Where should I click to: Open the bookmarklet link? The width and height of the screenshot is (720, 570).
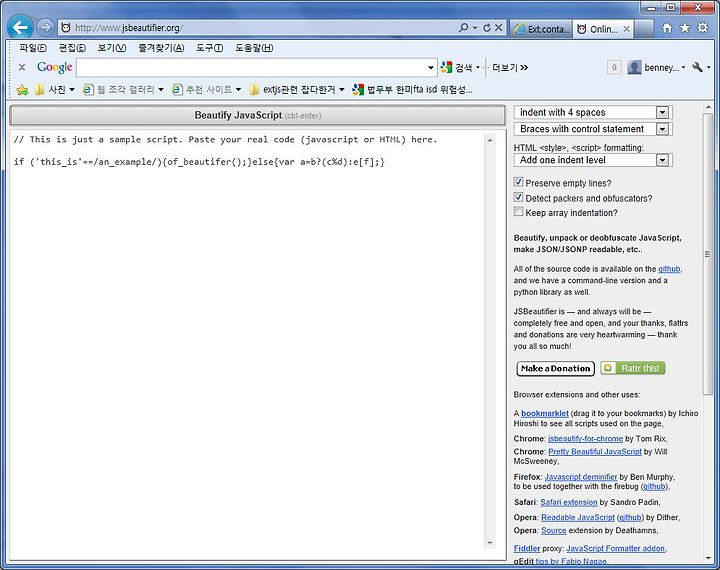tap(545, 413)
